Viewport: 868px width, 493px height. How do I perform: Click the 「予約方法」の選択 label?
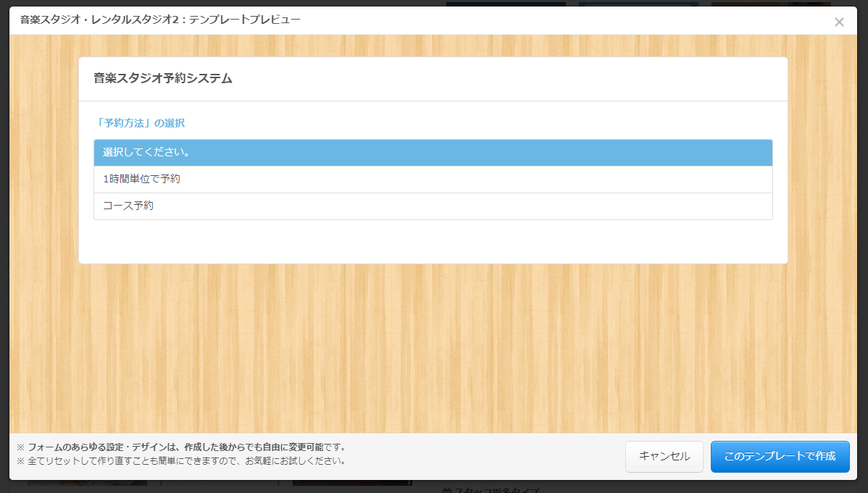pos(139,123)
